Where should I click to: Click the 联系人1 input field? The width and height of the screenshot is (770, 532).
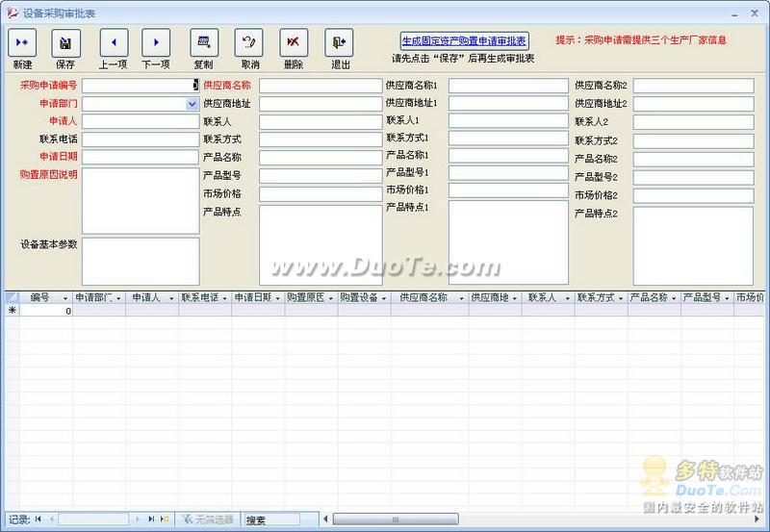[x=508, y=120]
